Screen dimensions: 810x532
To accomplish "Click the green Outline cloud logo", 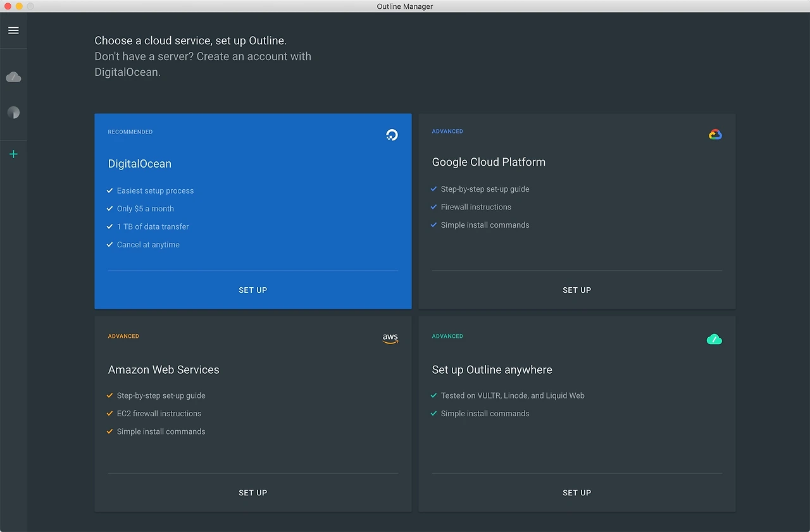I will pyautogui.click(x=714, y=340).
